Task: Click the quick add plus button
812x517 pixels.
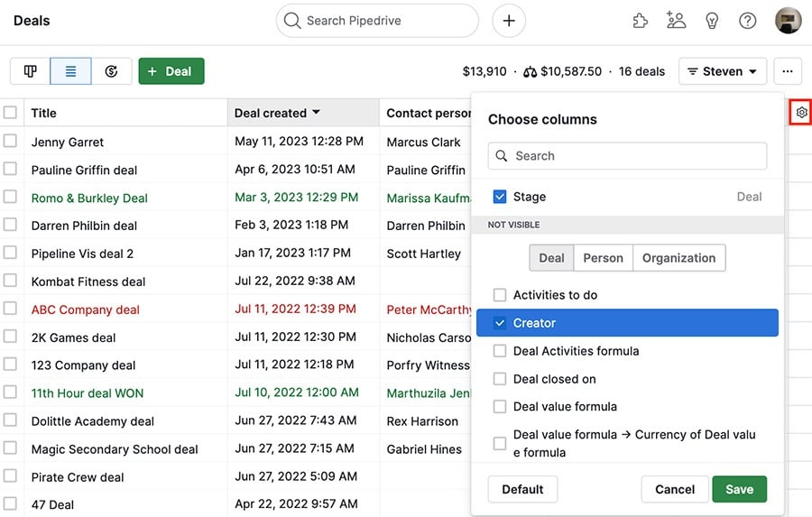Action: point(509,21)
